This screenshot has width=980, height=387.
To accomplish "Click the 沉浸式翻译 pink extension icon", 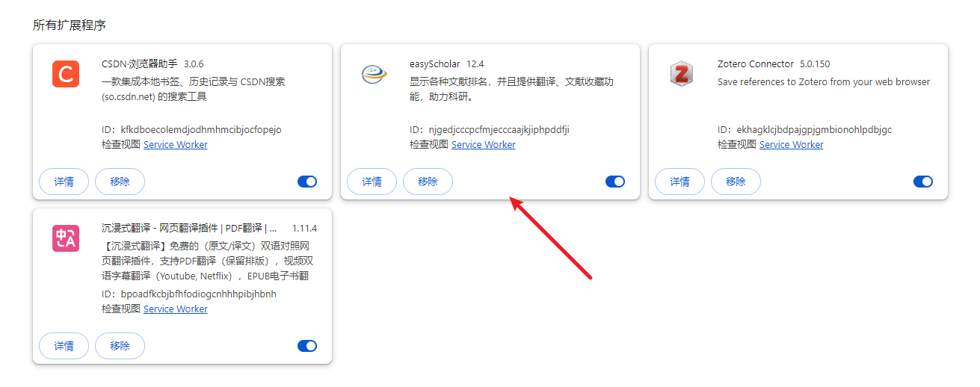I will [66, 238].
